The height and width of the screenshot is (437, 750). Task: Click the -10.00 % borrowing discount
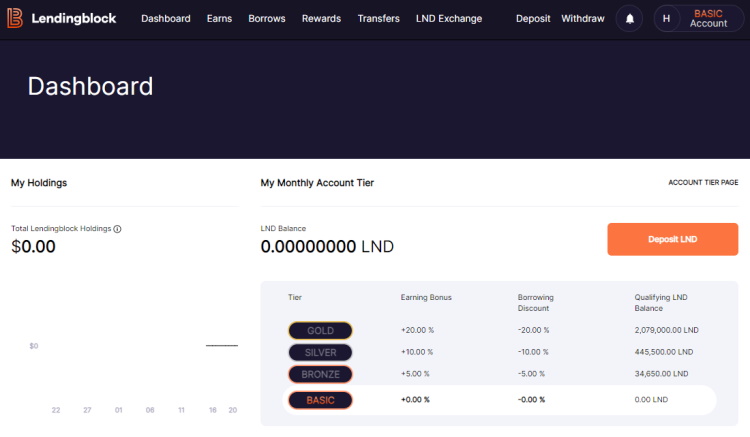[533, 352]
